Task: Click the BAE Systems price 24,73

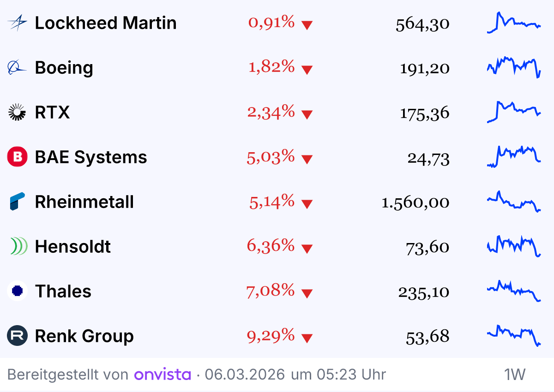Action: tap(428, 158)
